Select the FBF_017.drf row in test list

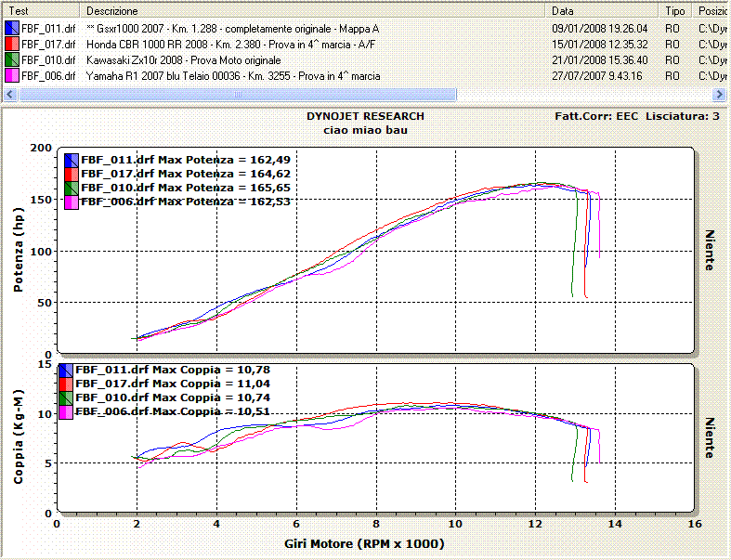click(x=366, y=45)
